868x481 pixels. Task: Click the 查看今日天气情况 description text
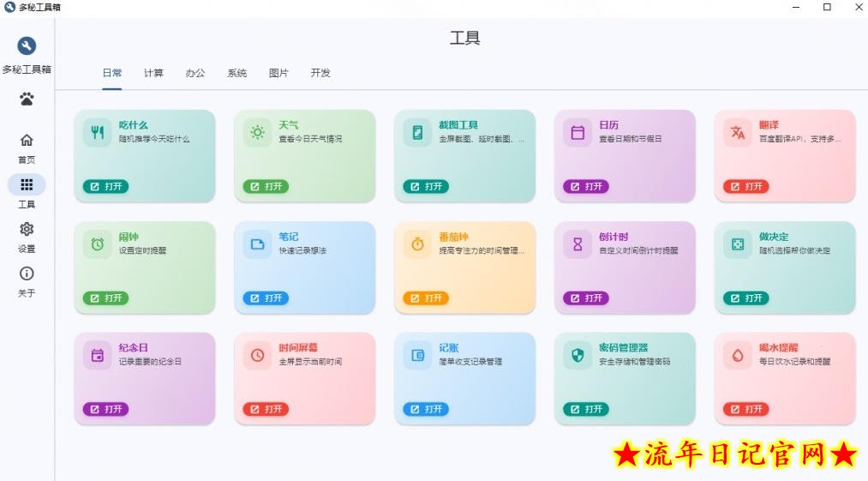[310, 139]
